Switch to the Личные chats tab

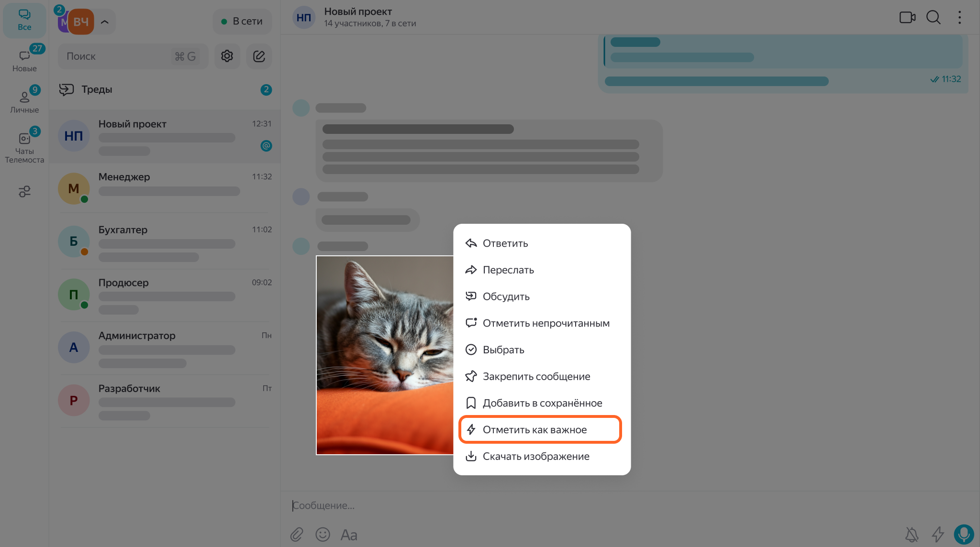click(x=24, y=101)
